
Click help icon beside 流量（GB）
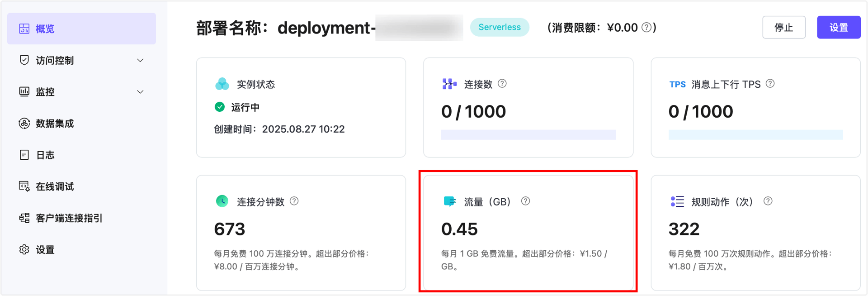(525, 201)
